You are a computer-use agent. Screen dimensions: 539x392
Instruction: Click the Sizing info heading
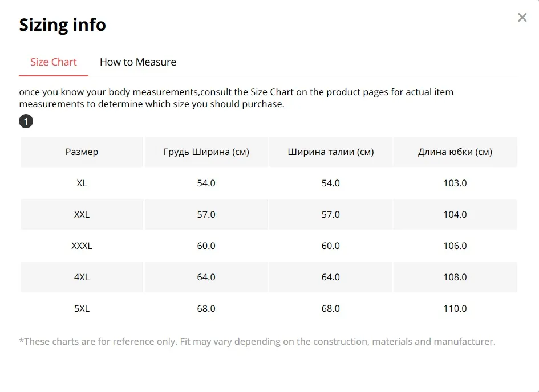pyautogui.click(x=62, y=24)
